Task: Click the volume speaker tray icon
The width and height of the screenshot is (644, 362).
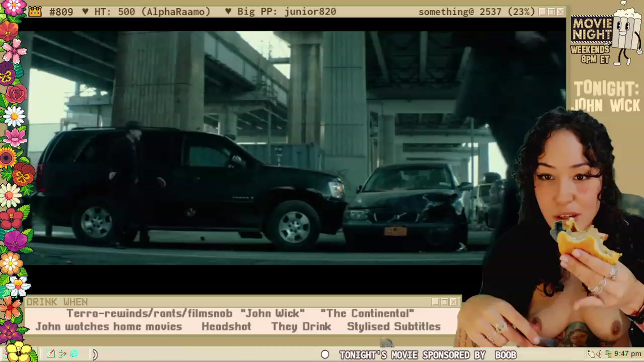Action: coord(599,354)
